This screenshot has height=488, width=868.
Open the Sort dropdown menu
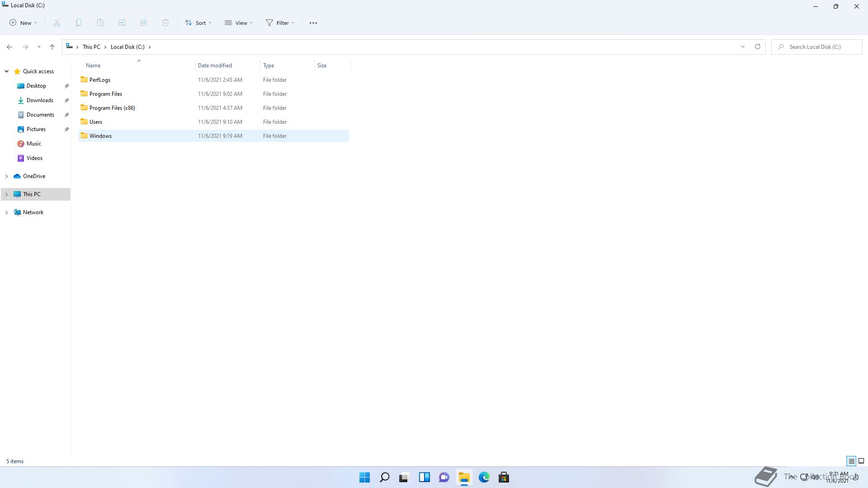pos(198,23)
